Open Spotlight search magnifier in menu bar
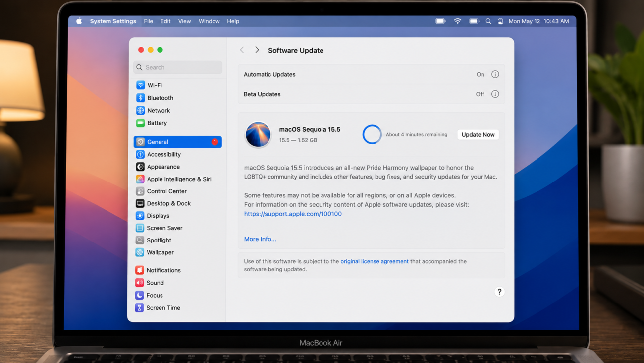Image resolution: width=644 pixels, height=363 pixels. (x=488, y=21)
